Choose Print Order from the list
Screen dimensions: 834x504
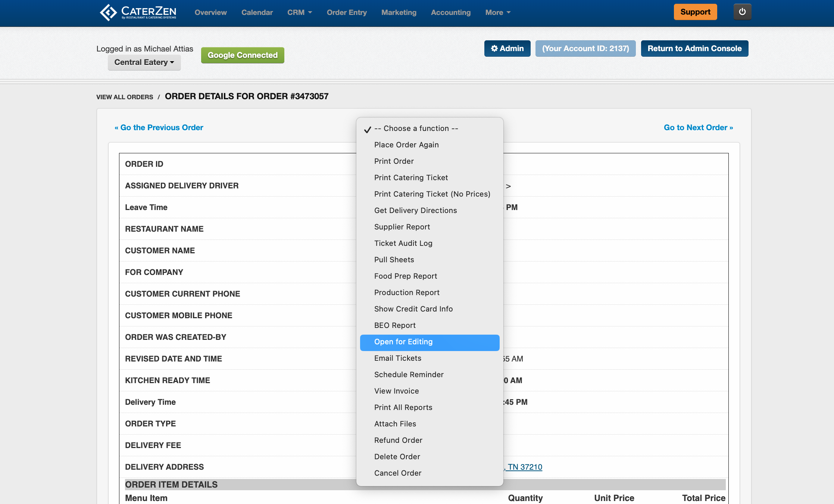(x=430, y=161)
